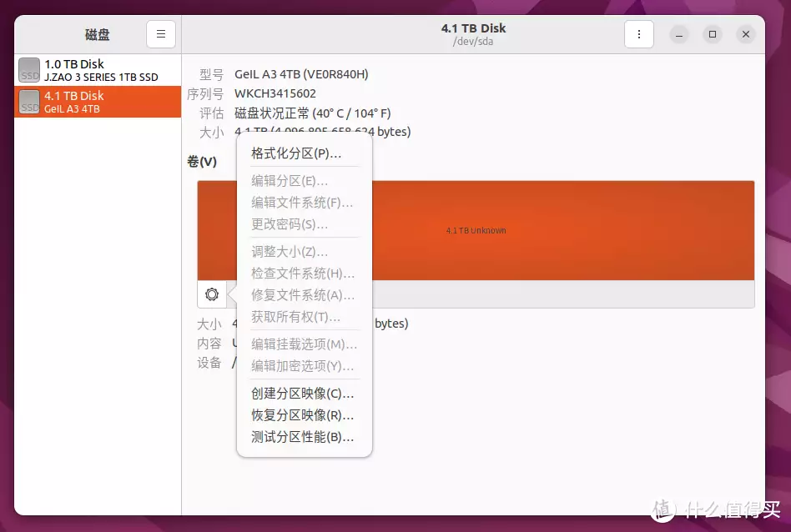This screenshot has width=791, height=532.
Task: Click the SSD icon of 4.1 TB Disk
Action: (x=29, y=102)
